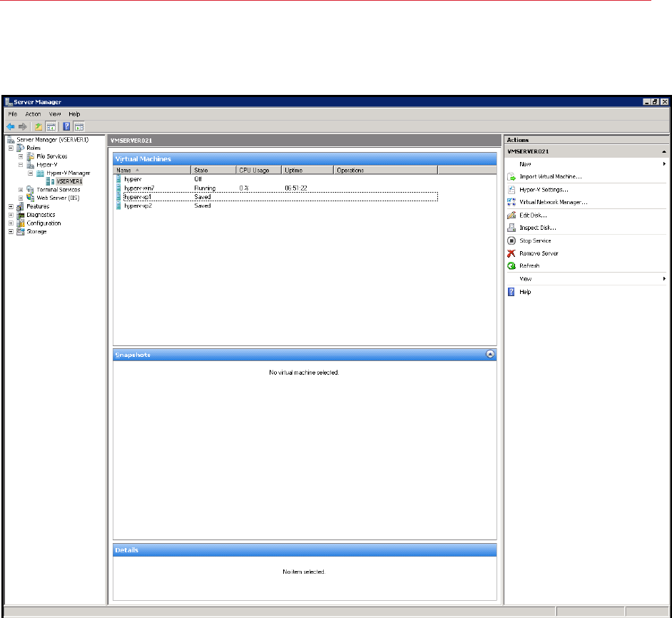Click the Hyper-V Manager tree icon
Image resolution: width=672 pixels, height=618 pixels.
point(40,173)
